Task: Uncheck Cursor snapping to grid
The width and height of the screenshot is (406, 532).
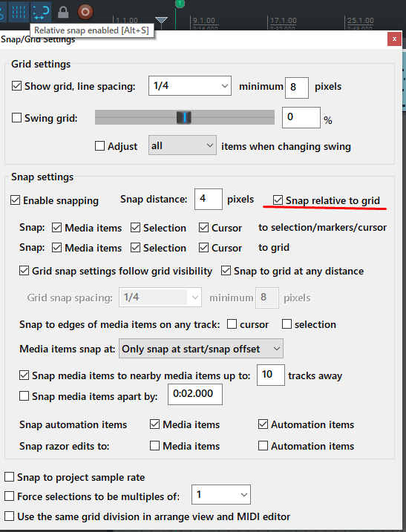Action: coord(203,248)
